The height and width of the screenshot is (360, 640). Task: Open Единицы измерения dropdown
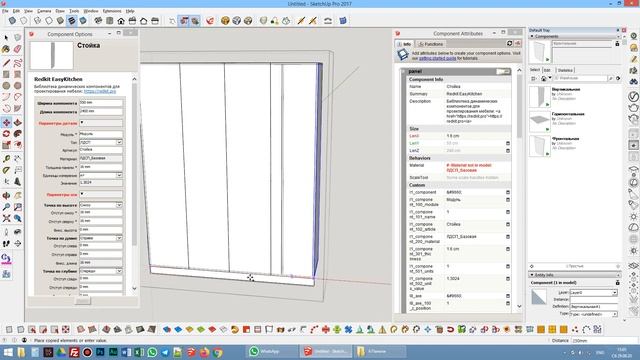[x=119, y=176]
